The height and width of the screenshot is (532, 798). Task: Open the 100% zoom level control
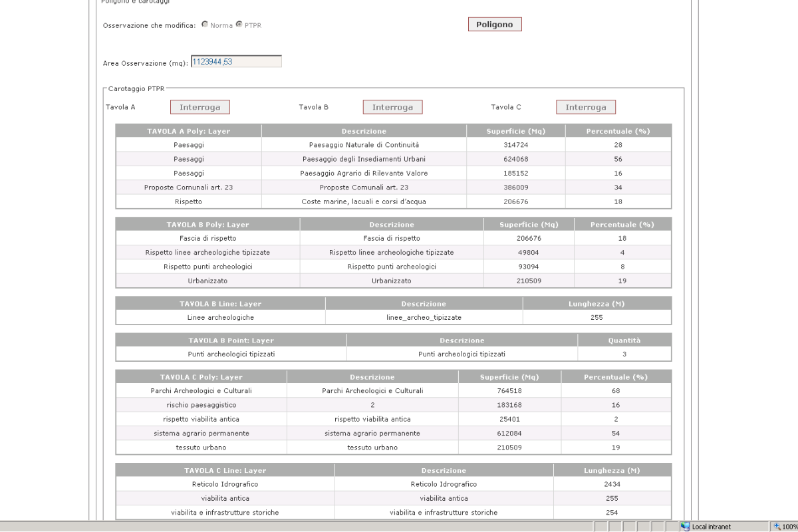pyautogui.click(x=785, y=527)
